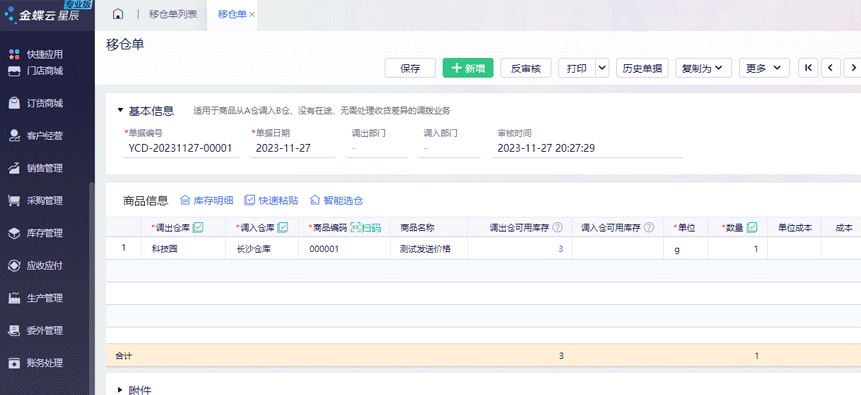Open the 复制为 dropdown

tap(703, 68)
